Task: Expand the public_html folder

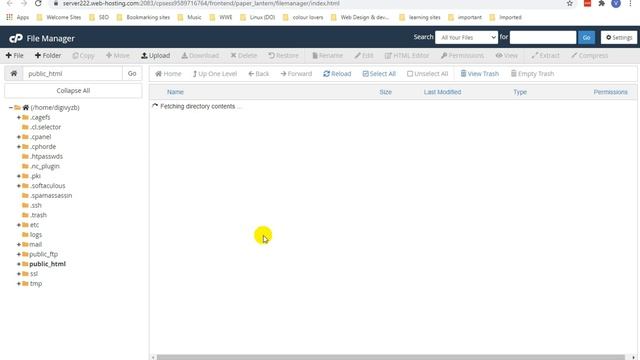Action: click(x=19, y=264)
